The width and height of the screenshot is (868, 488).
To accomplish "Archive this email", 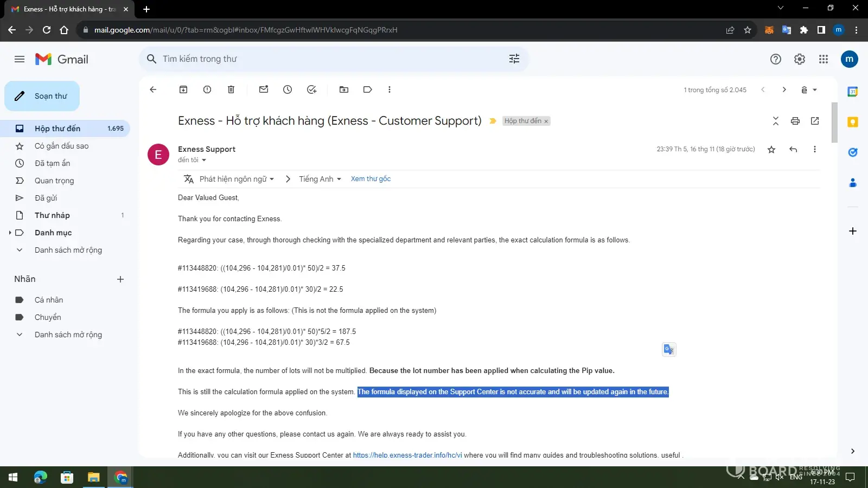I will pos(183,89).
